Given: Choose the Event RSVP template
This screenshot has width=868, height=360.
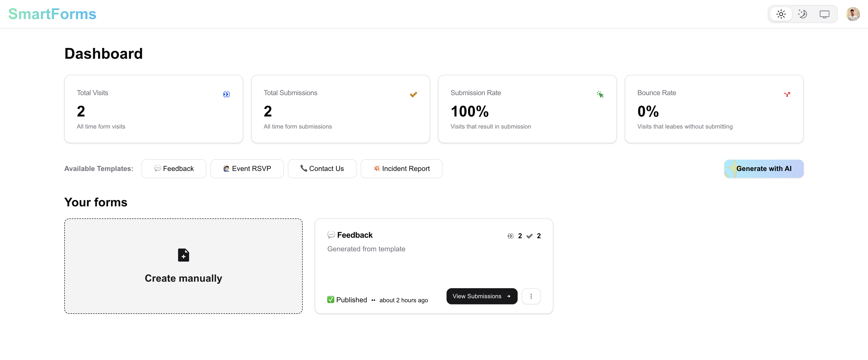Looking at the screenshot, I should (247, 168).
